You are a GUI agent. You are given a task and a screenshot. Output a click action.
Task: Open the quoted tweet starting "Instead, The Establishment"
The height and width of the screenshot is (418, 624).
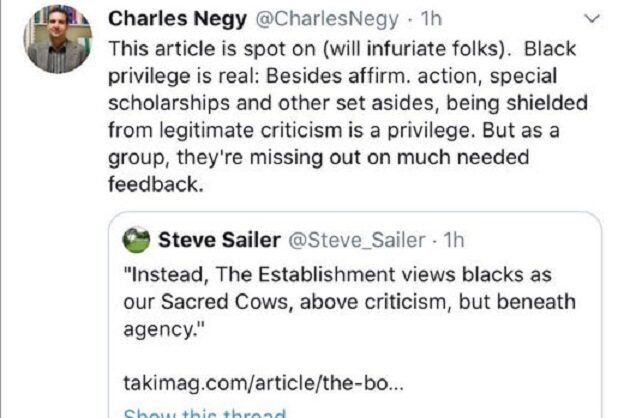[355, 314]
